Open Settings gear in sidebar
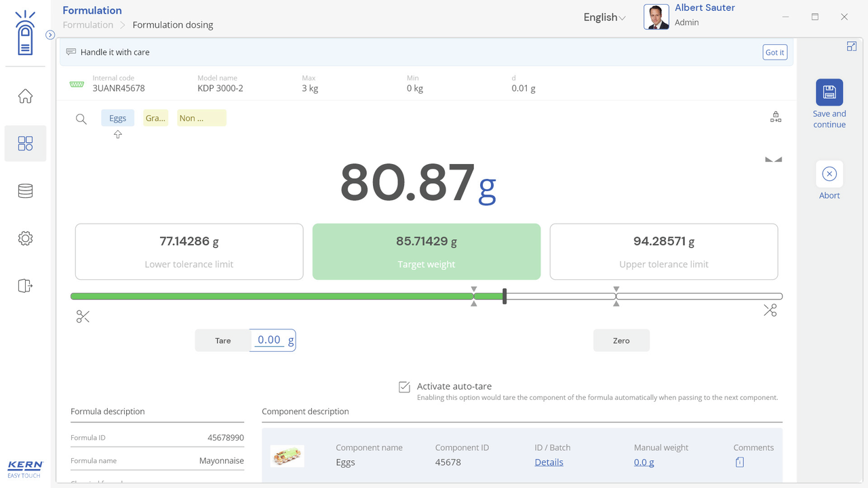868x488 pixels. pyautogui.click(x=25, y=239)
